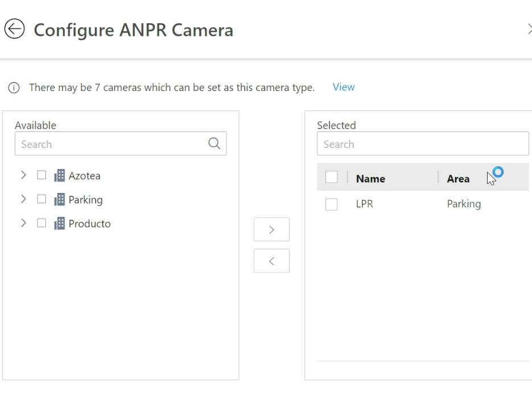Click the Name column header
The width and height of the screenshot is (532, 395).
coord(370,178)
